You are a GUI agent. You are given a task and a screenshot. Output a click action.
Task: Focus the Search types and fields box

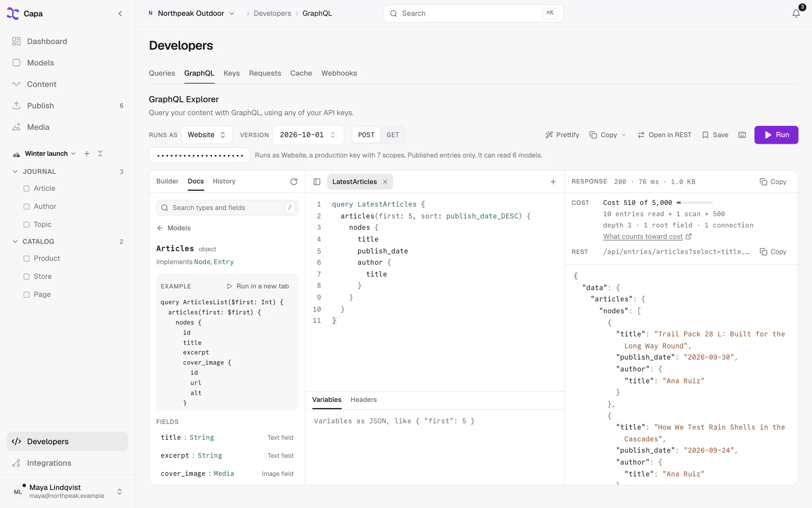[227, 208]
